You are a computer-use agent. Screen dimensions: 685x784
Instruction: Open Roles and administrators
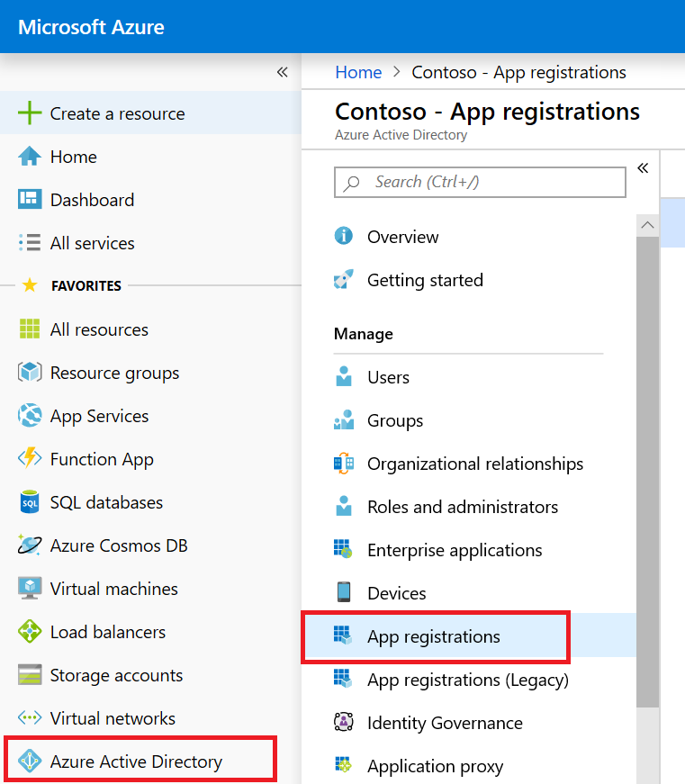469,507
